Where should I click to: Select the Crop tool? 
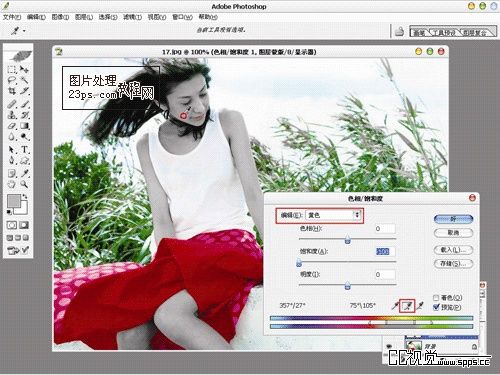(12, 91)
